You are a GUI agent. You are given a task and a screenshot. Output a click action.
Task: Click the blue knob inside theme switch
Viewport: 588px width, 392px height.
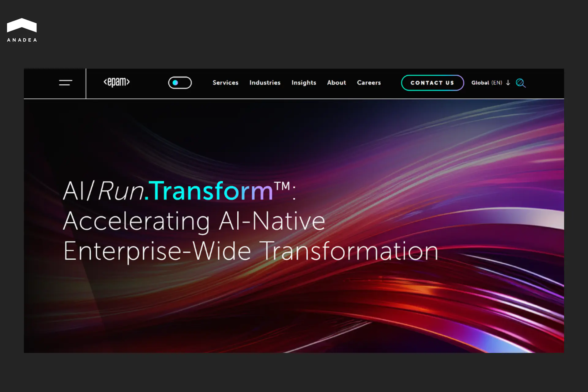[175, 83]
